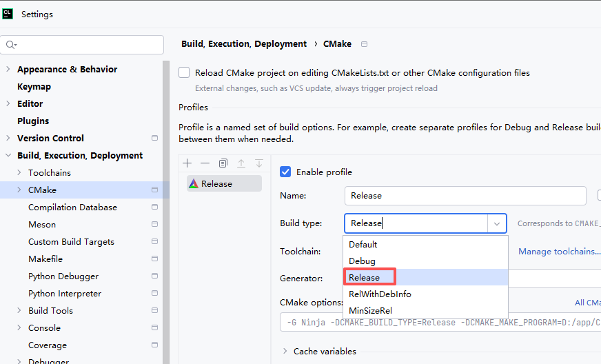Open the Manage toolchains link
601x364 pixels.
click(x=559, y=252)
